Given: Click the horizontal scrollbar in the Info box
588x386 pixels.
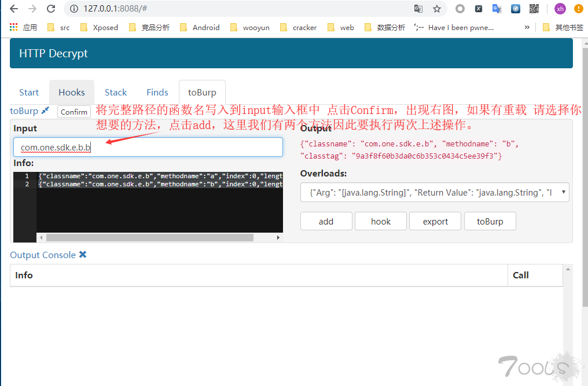Looking at the screenshot, I should tap(150, 237).
